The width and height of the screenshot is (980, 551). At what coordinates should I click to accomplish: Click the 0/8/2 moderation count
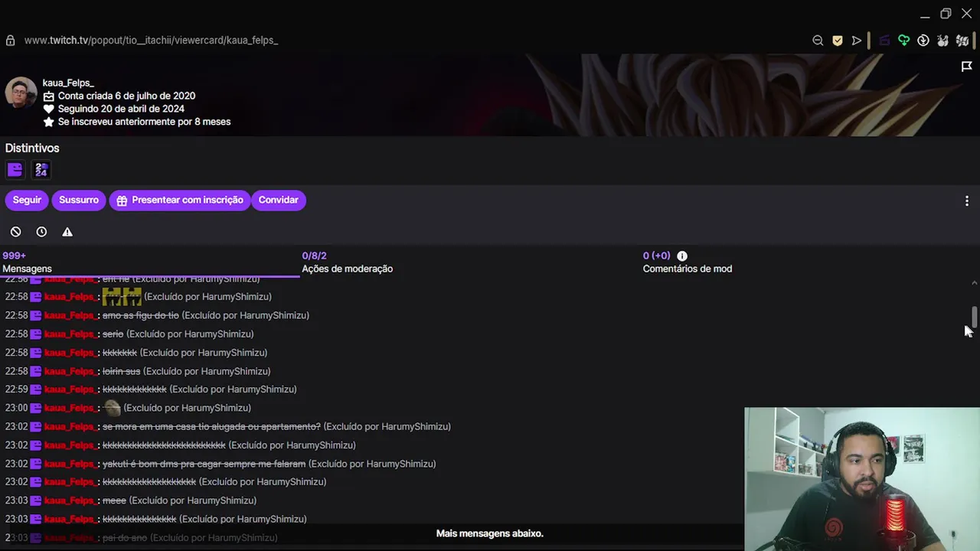(314, 256)
